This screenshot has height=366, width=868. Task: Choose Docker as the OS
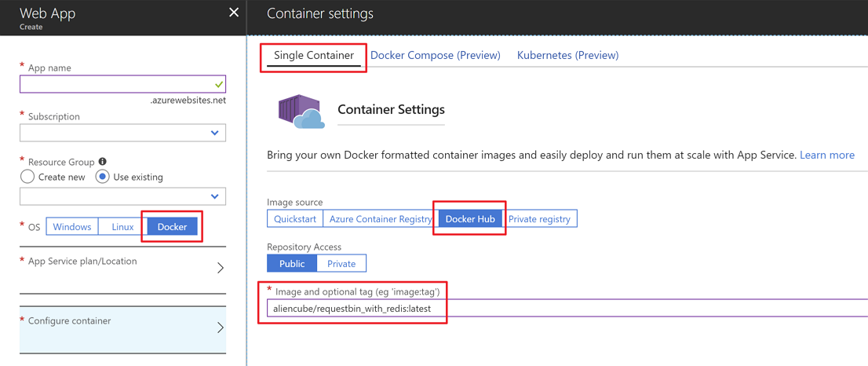[x=172, y=227]
